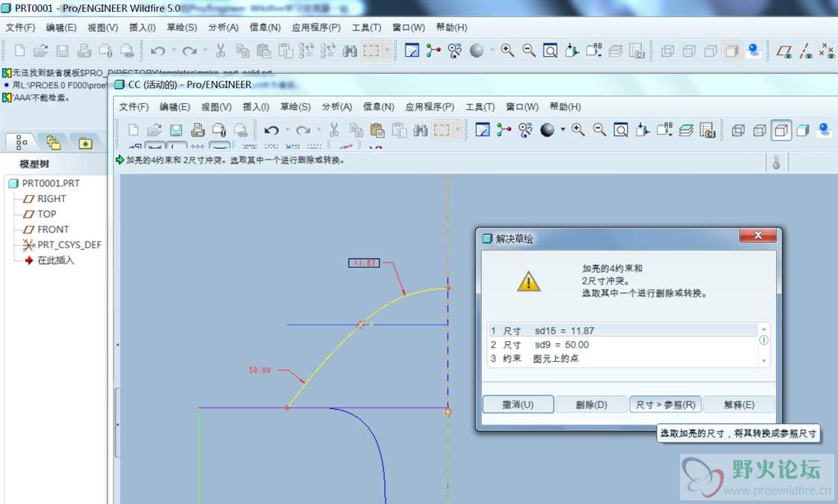This screenshot has width=838, height=504.
Task: Select sd15 = 11.87 dimension row
Action: click(x=622, y=331)
